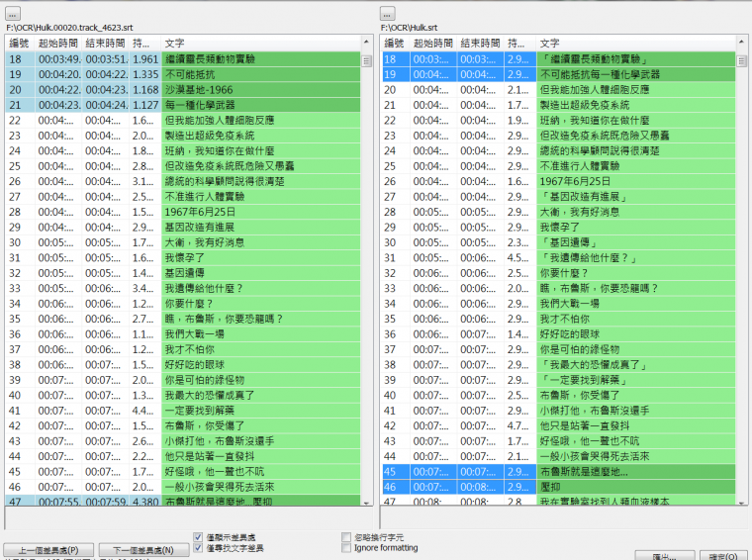
Task: Select row 39 你是可怕的綠怪物 in track_4623.srt
Action: click(183, 380)
